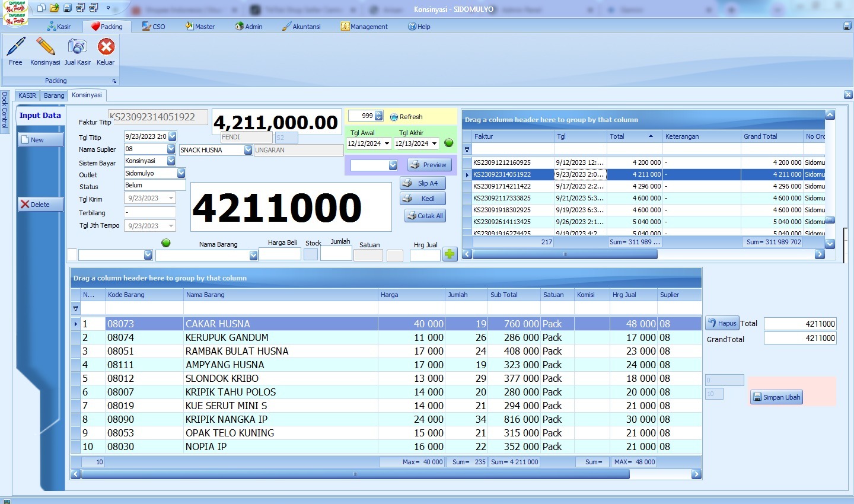This screenshot has width=854, height=504.
Task: Click the red Keluar exit icon
Action: pos(106,47)
